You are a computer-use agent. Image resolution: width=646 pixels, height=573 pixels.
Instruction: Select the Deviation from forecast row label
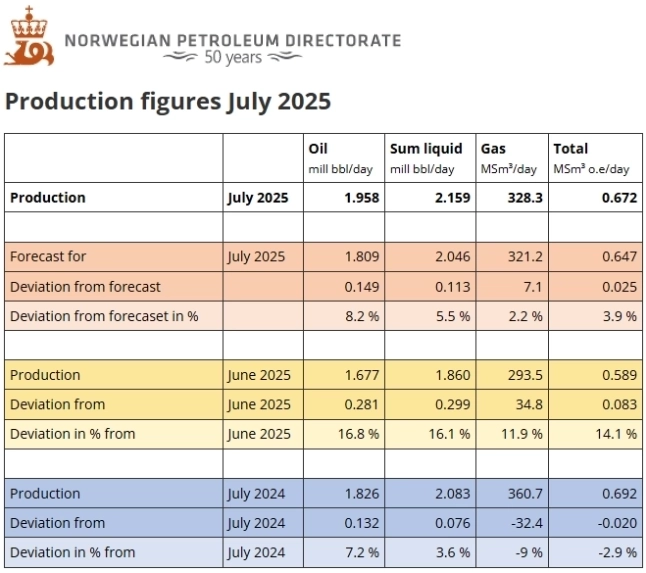click(85, 287)
